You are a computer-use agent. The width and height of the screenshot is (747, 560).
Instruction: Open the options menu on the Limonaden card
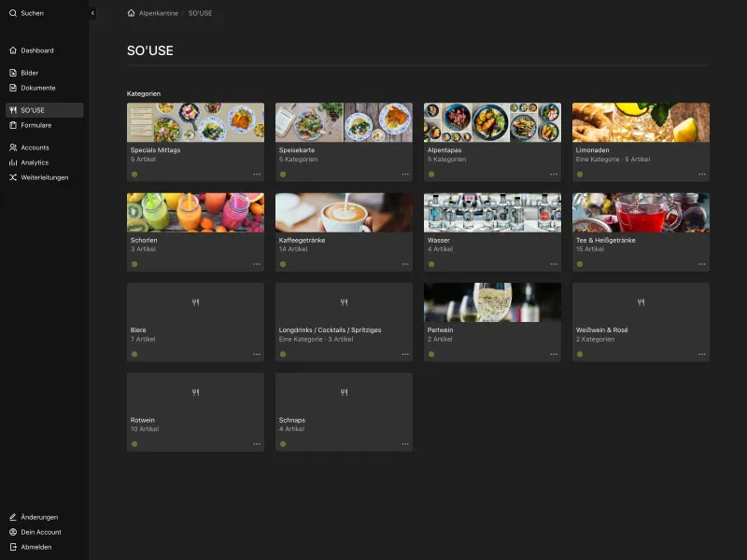click(700, 174)
